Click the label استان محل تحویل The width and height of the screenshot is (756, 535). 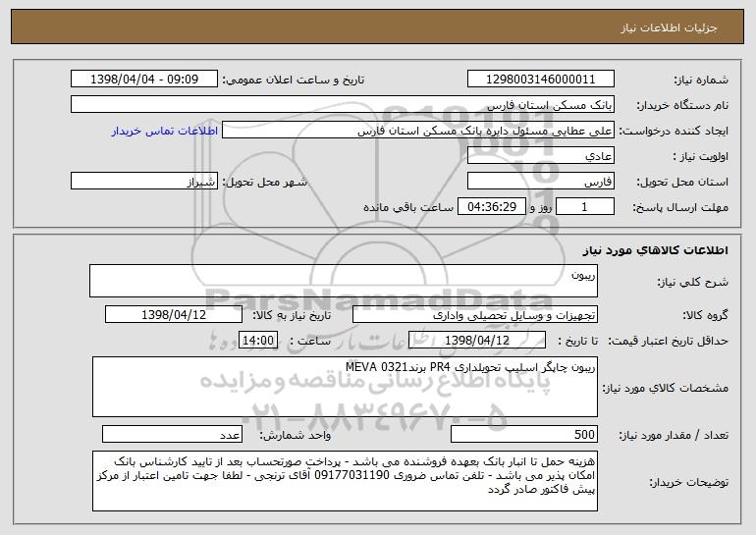click(x=682, y=182)
